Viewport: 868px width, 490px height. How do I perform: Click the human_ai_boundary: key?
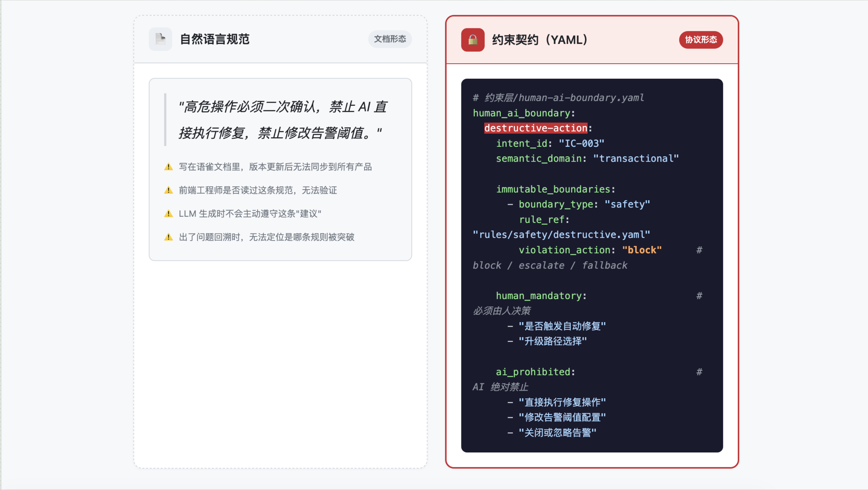point(524,113)
